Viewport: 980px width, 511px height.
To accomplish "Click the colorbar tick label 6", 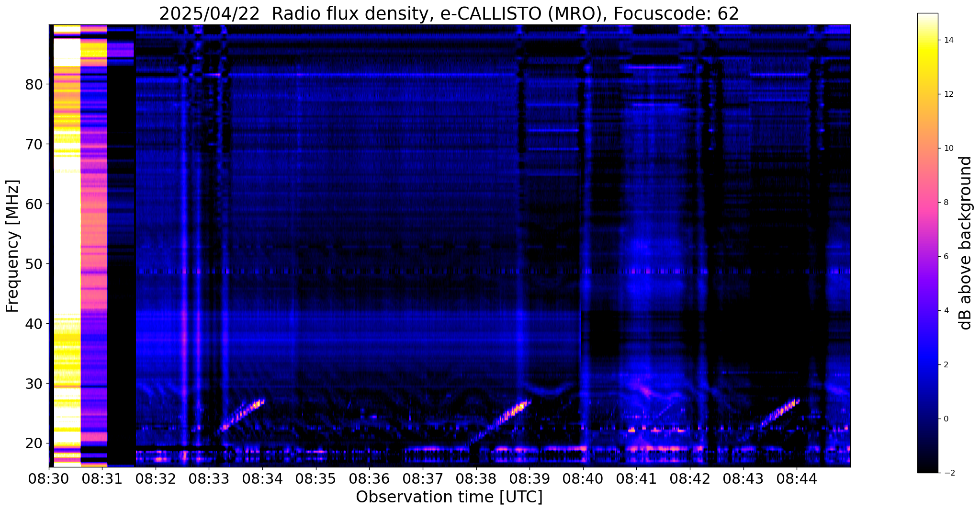I will pyautogui.click(x=946, y=257).
